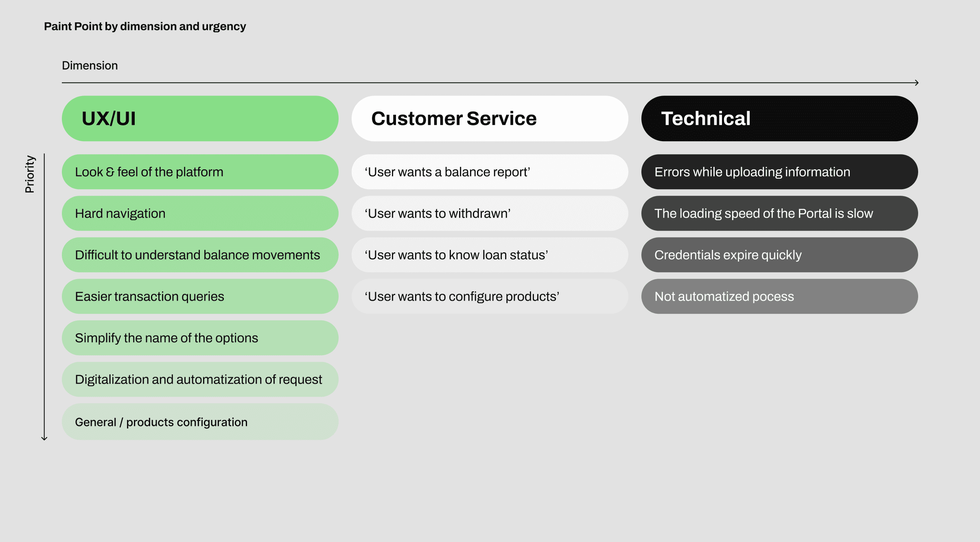Click 'Errors while uploading information' pill
Screen dimensions: 980x542
[779, 172]
